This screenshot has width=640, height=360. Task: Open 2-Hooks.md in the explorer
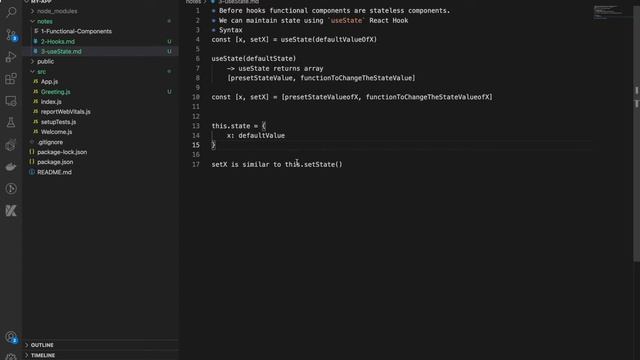pyautogui.click(x=58, y=42)
